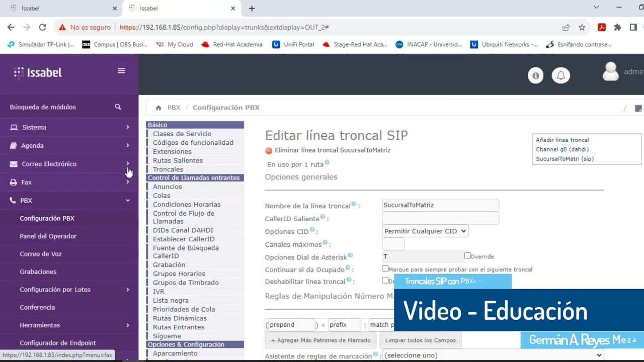Image resolution: width=644 pixels, height=362 pixels.
Task: Select Channel g0 (dahdi) trunk
Action: click(x=562, y=149)
